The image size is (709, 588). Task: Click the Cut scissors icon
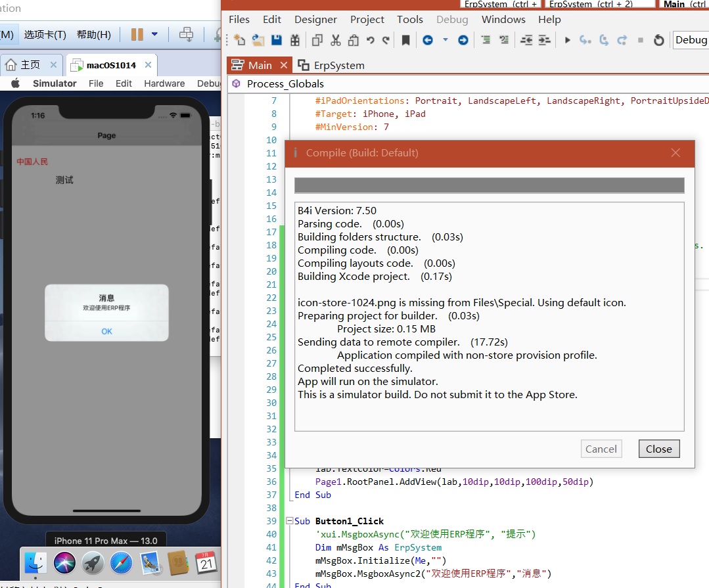[x=336, y=41]
